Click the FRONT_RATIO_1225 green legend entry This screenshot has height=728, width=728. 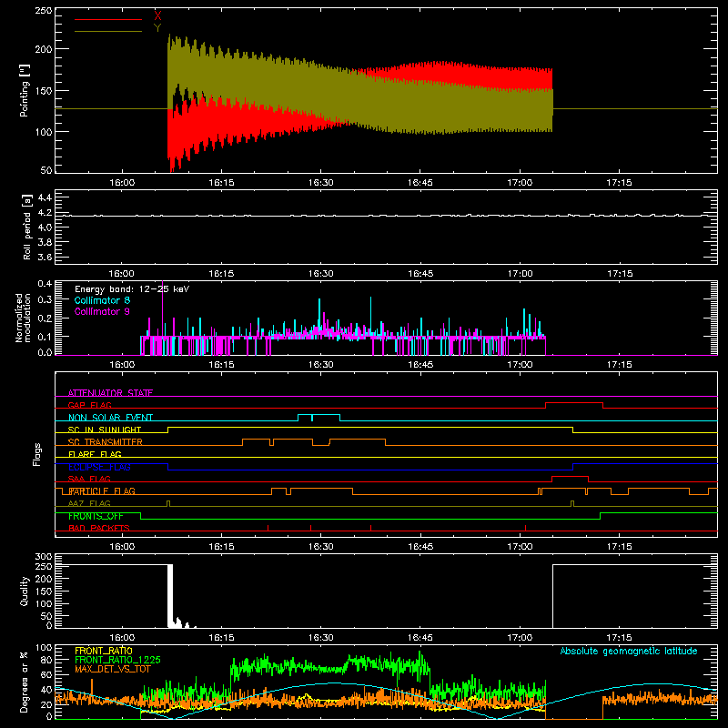point(117,660)
